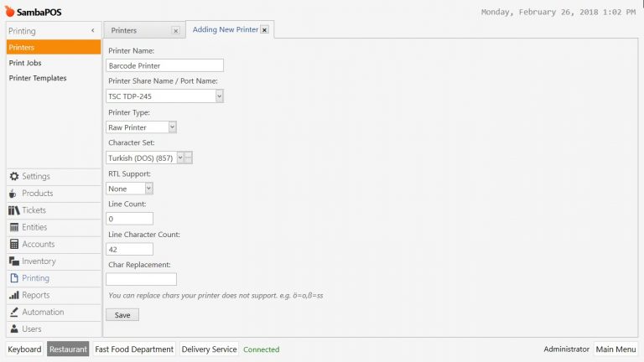The image size is (644, 362).
Task: Click the Connected status text
Action: click(x=262, y=349)
